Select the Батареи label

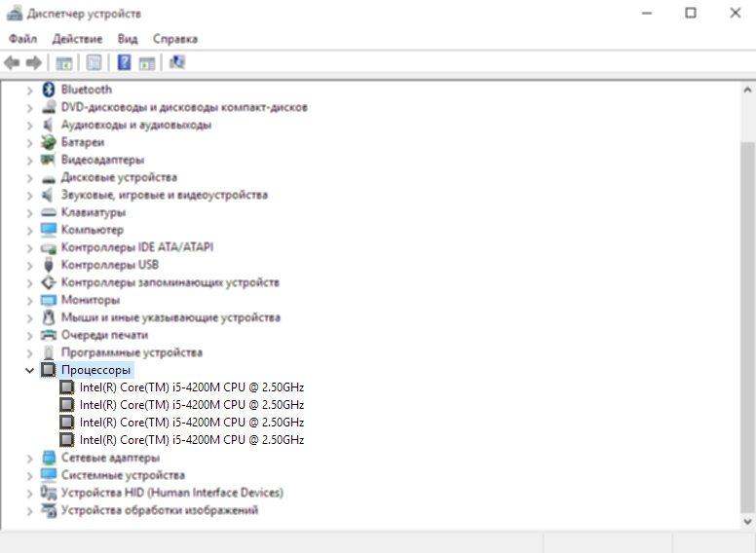tap(83, 142)
